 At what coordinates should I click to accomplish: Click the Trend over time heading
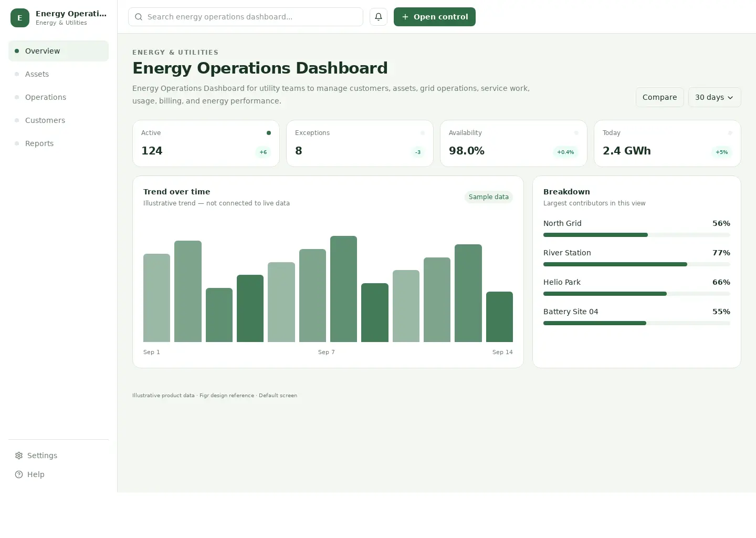click(x=177, y=192)
